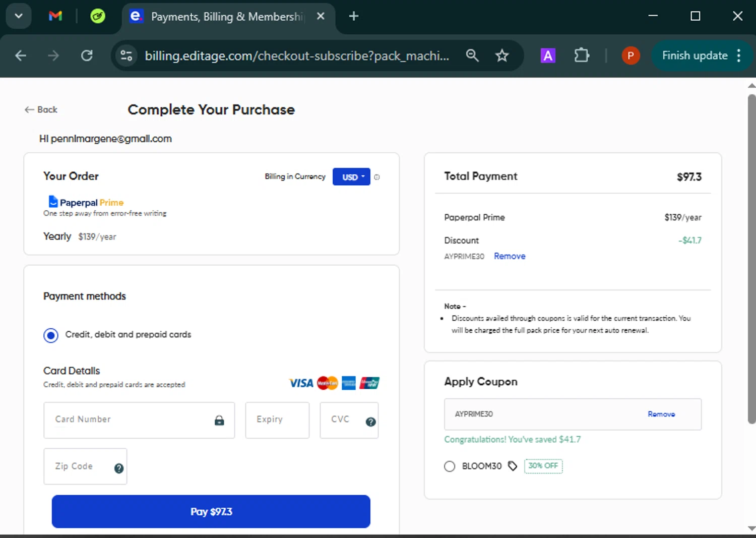Viewport: 756px width, 538px height.
Task: Select the billing.editage.com URL address bar
Action: tap(297, 55)
